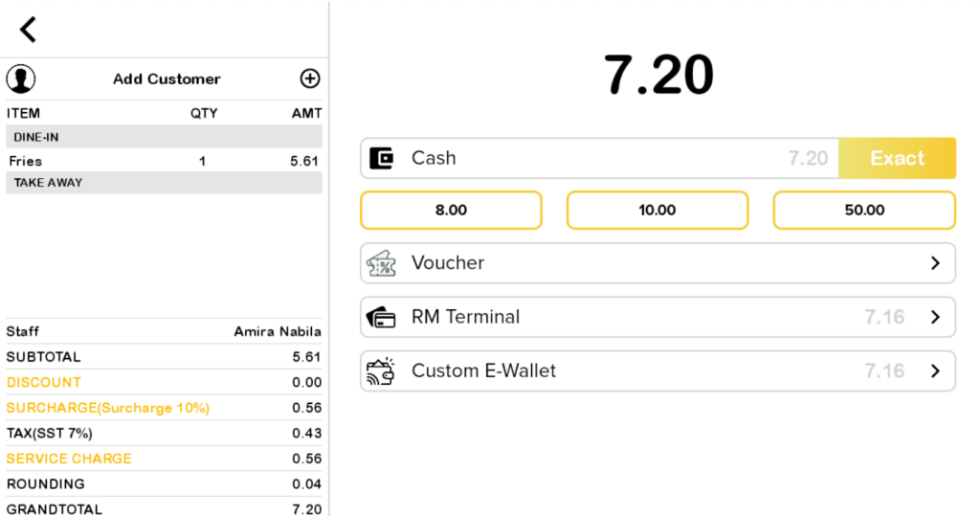980x516 pixels.
Task: Click the Custom E-Wallet icon
Action: click(382, 370)
